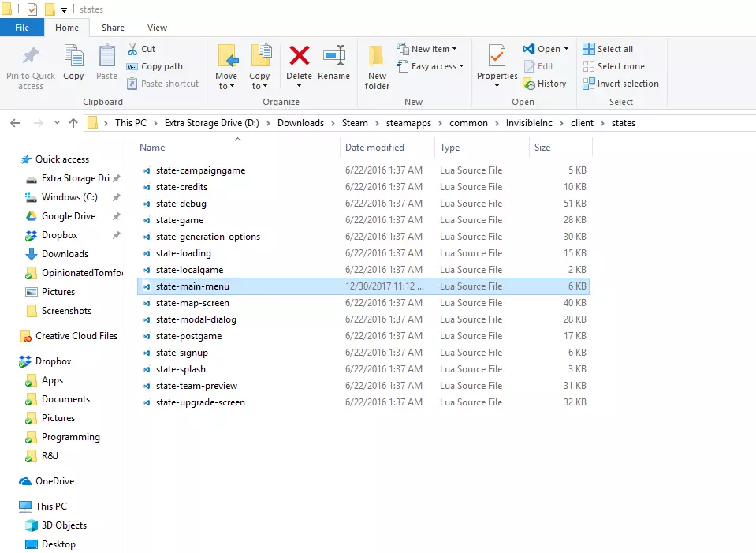Screen dimensions: 756x553
Task: Click the Edit button in Open group
Action: [538, 66]
